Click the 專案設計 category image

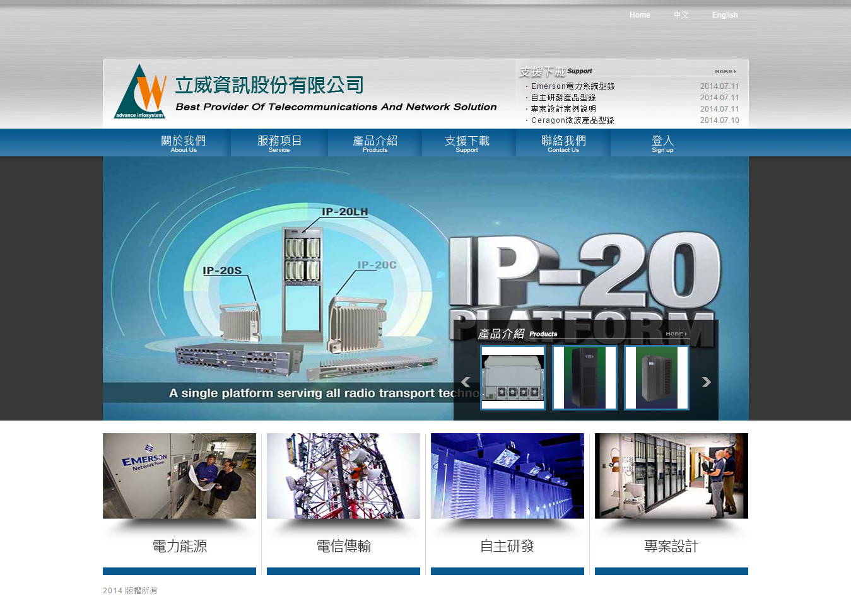coord(671,476)
